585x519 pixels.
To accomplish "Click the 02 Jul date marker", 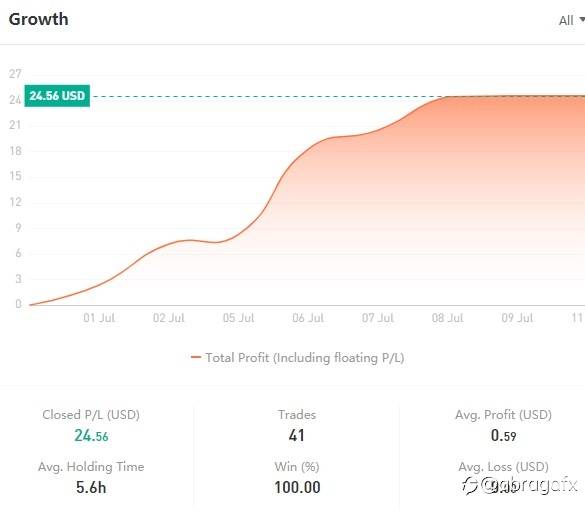I will pyautogui.click(x=169, y=318).
